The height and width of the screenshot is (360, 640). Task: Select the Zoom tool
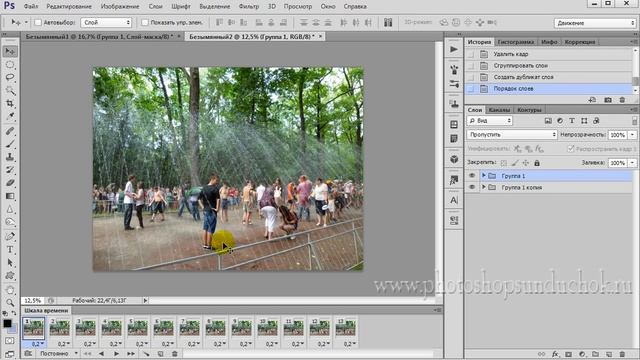click(x=10, y=303)
